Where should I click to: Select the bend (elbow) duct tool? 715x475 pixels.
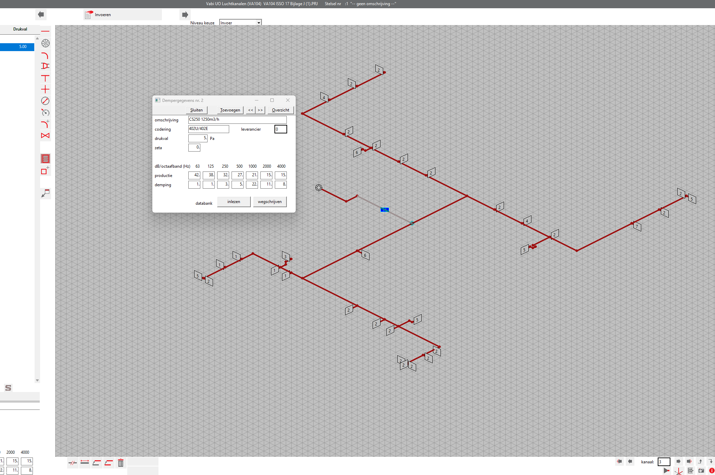pyautogui.click(x=45, y=55)
